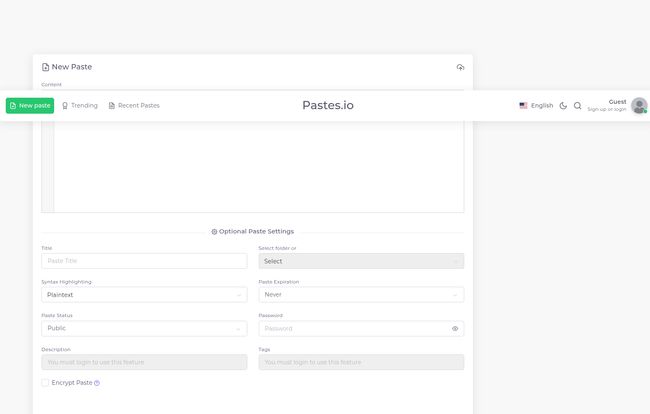Click the Optional Paste Settings heading

256,231
